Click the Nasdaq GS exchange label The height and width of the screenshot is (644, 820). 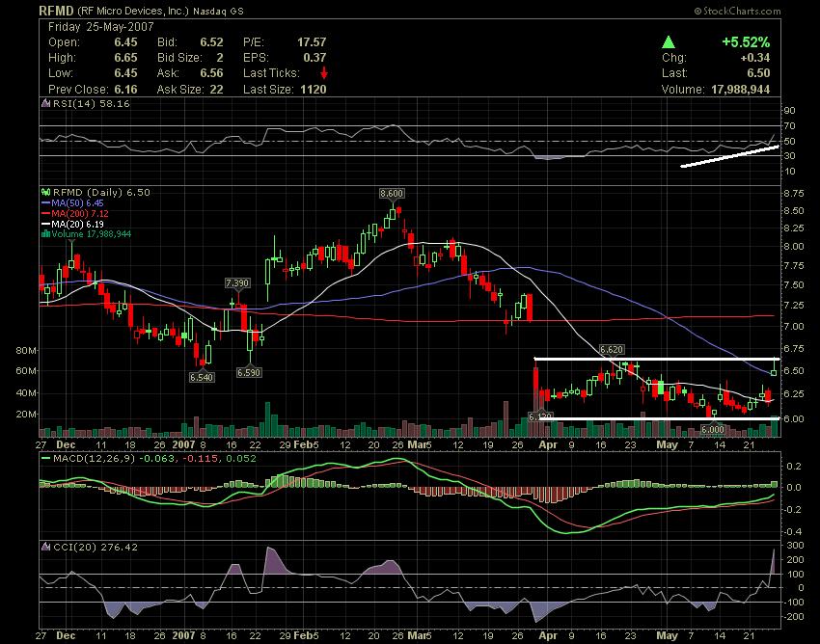[x=218, y=11]
